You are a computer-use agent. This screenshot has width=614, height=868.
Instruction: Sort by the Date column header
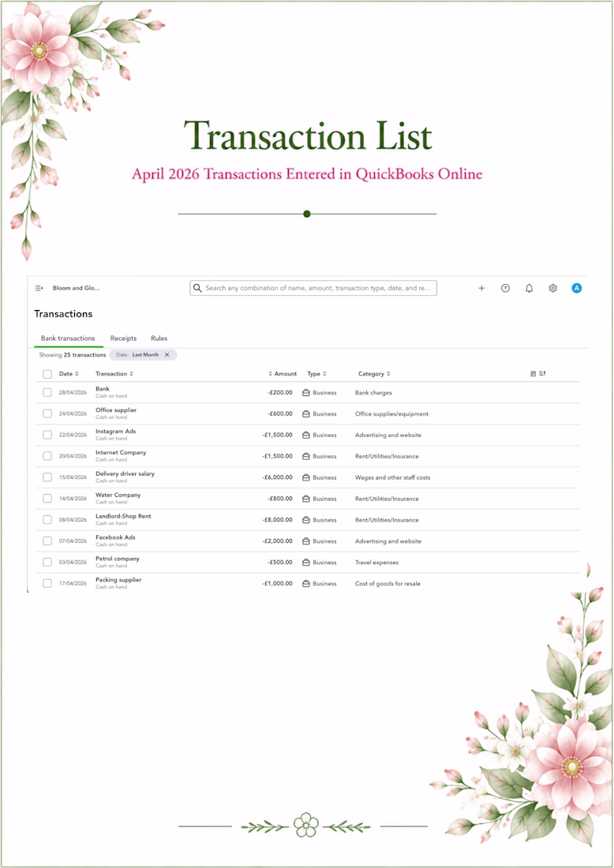pos(69,374)
